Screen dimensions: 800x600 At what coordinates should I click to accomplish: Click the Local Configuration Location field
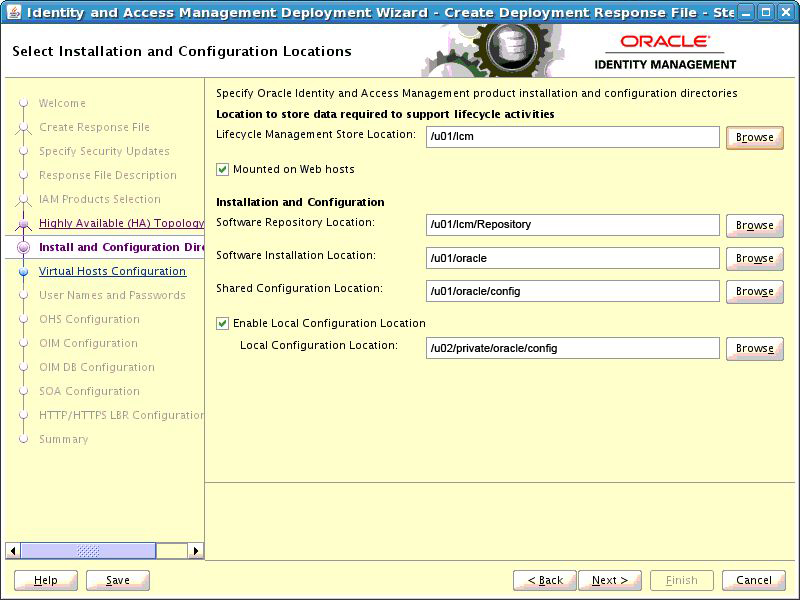tap(572, 348)
